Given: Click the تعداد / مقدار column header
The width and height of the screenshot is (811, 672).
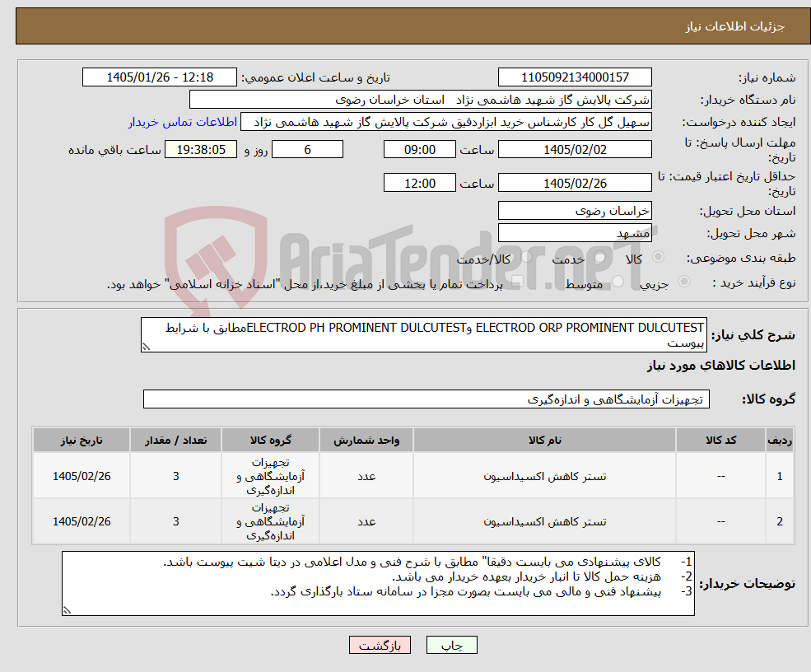Looking at the screenshot, I should coord(176,441).
